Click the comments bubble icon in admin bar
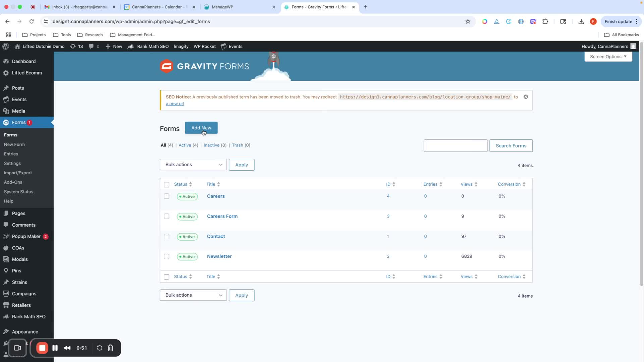This screenshot has height=362, width=644. tap(91, 46)
